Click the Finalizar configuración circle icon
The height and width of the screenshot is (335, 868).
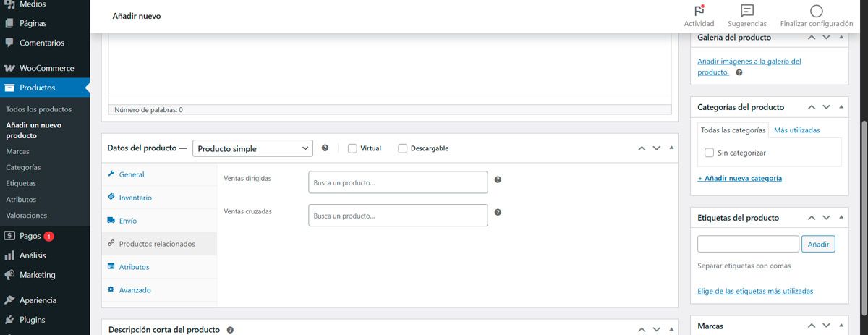[x=817, y=11]
